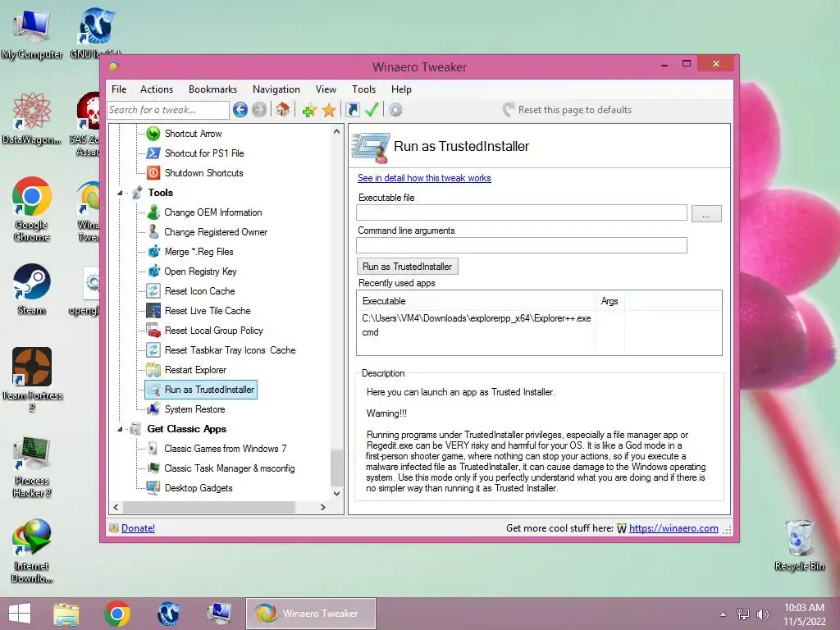Click the shortcut arrow toolbar icon
840x630 pixels.
[x=353, y=110]
